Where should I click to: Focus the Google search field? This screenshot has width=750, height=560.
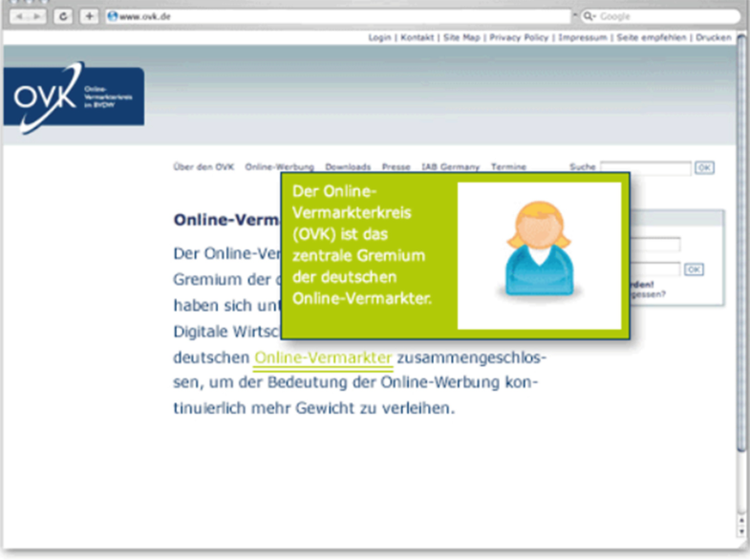point(660,16)
